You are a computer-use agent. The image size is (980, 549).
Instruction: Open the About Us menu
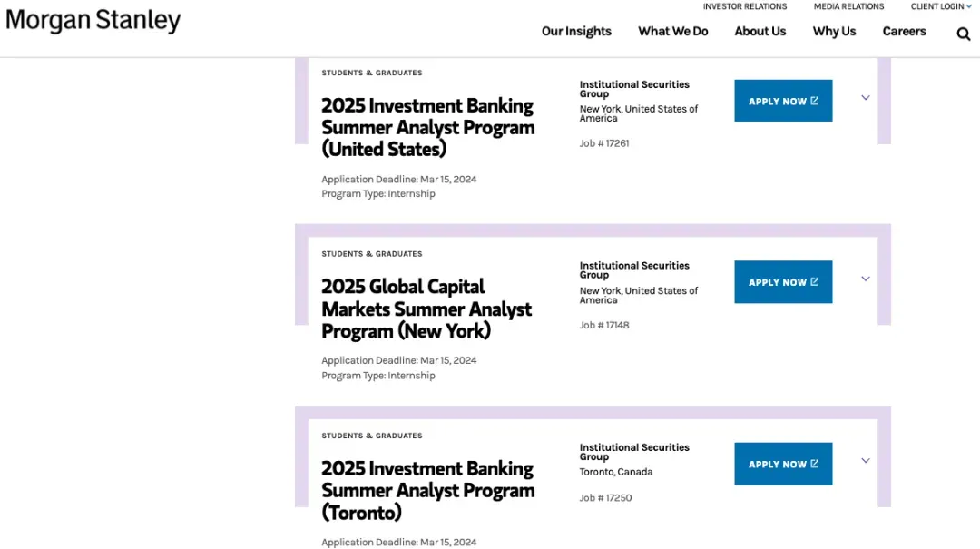click(x=760, y=31)
